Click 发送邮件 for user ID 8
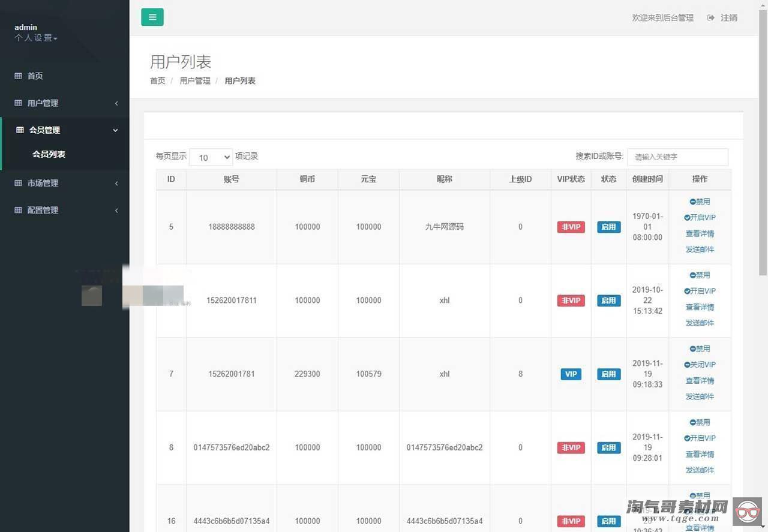This screenshot has height=532, width=768. pos(700,470)
